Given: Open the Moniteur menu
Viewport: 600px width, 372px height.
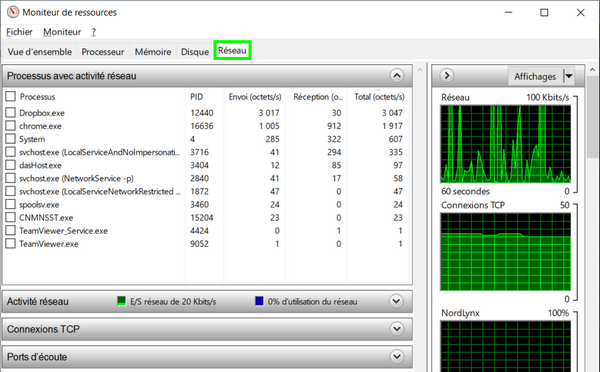Looking at the screenshot, I should coord(62,32).
